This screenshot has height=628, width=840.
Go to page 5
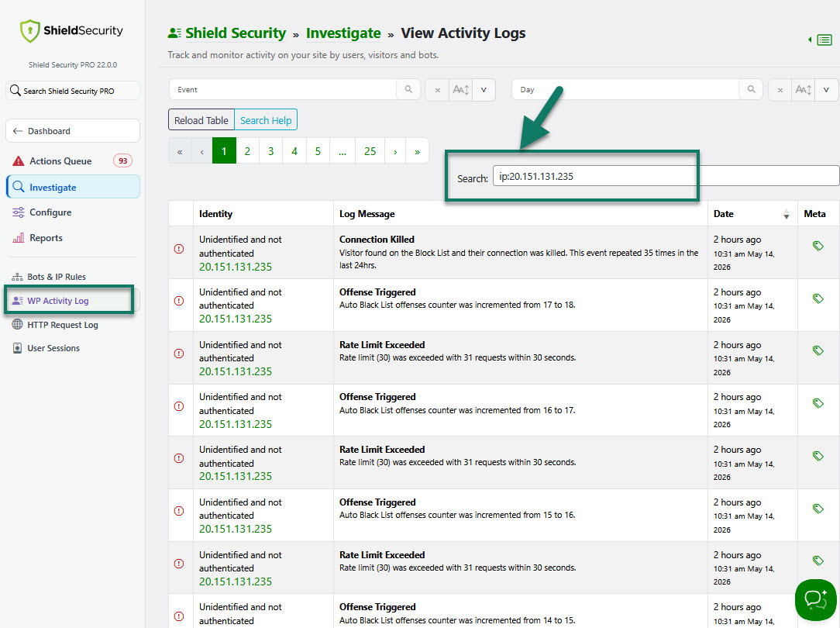point(318,152)
